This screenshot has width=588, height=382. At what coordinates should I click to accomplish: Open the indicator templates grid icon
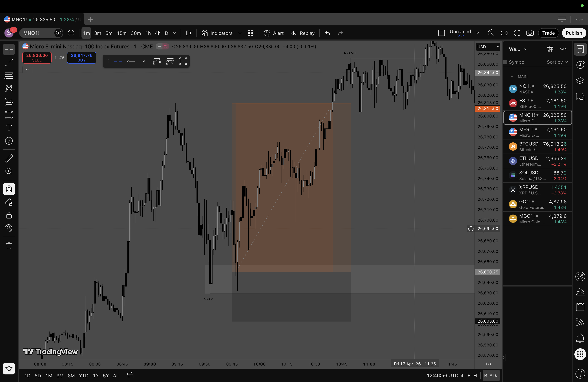coord(251,33)
